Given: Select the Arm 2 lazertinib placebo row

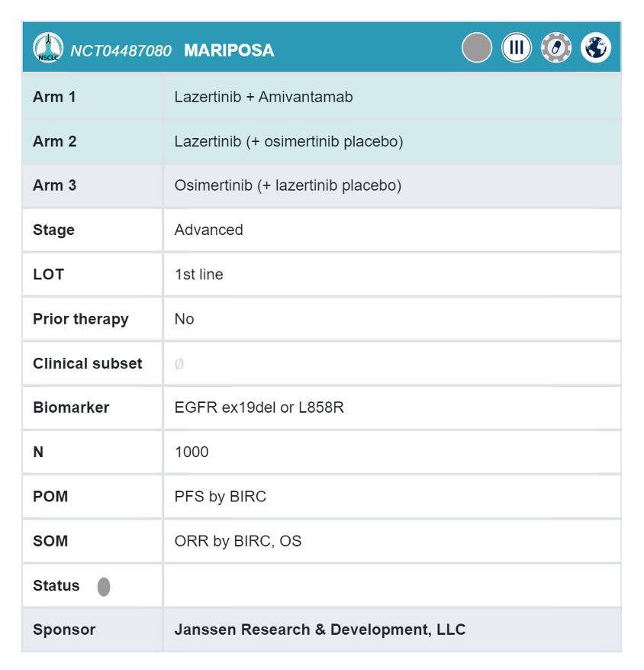Looking at the screenshot, I should [288, 141].
